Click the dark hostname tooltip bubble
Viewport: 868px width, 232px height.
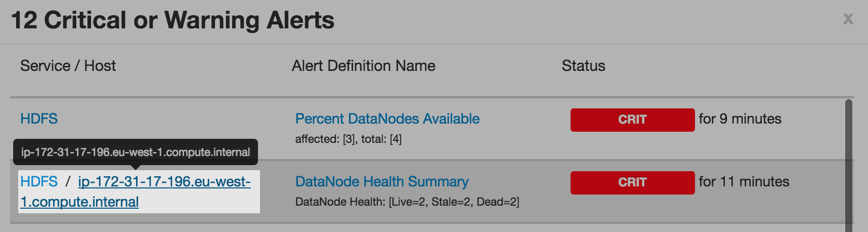point(135,152)
